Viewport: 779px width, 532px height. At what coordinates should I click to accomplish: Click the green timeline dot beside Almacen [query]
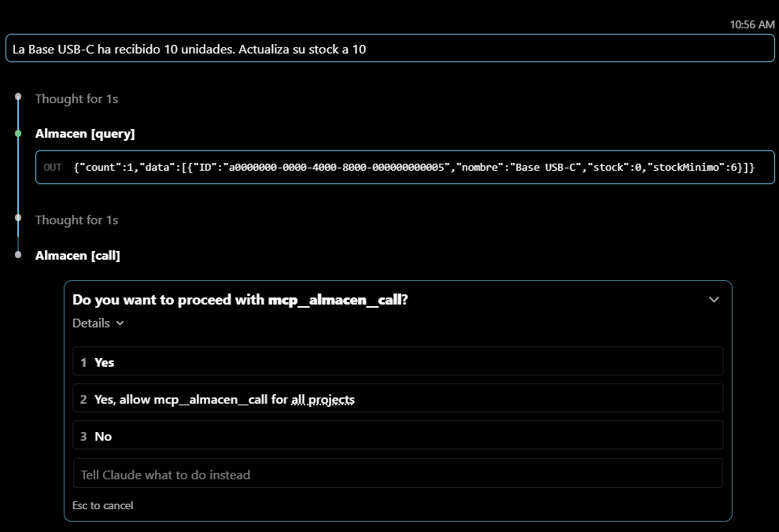[18, 133]
